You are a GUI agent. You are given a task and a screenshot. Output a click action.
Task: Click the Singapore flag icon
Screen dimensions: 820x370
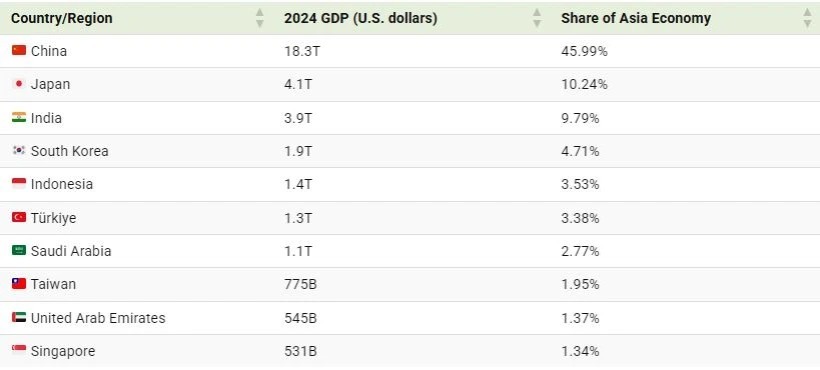click(19, 350)
